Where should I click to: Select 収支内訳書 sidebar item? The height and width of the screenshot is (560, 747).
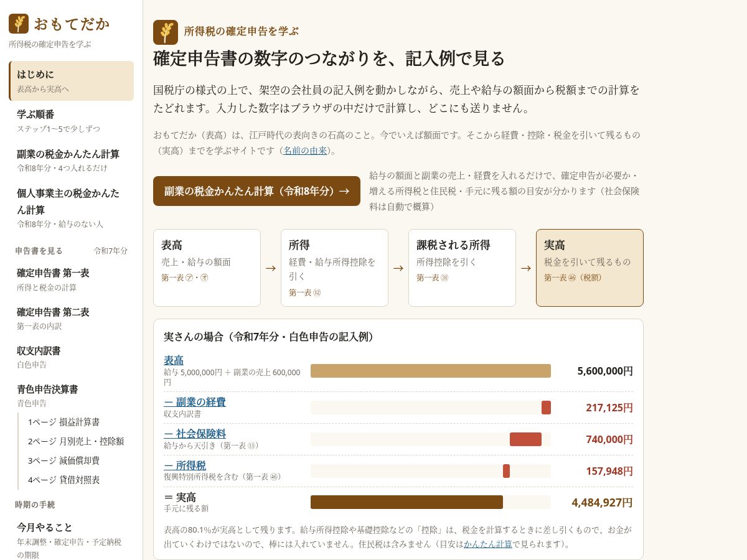pyautogui.click(x=71, y=357)
